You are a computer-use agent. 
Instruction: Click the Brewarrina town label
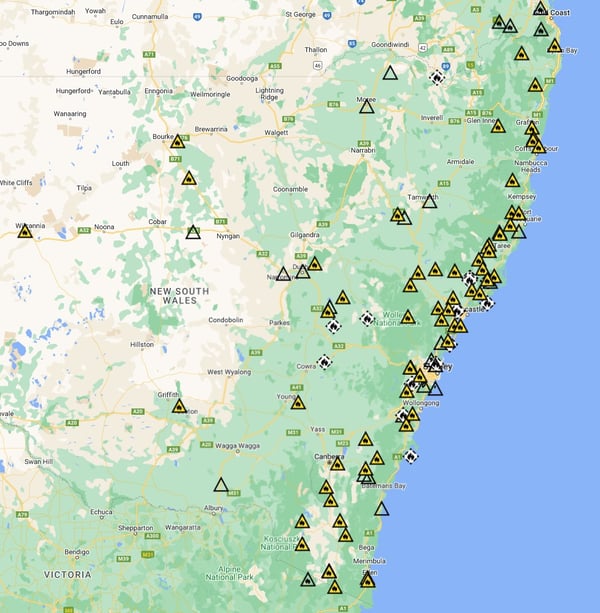[x=211, y=129]
